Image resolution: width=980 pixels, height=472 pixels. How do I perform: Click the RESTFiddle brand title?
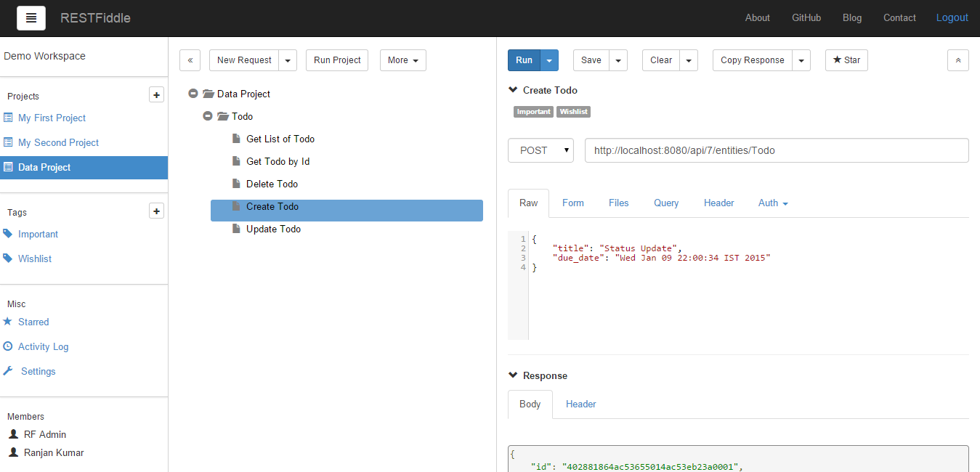click(95, 18)
